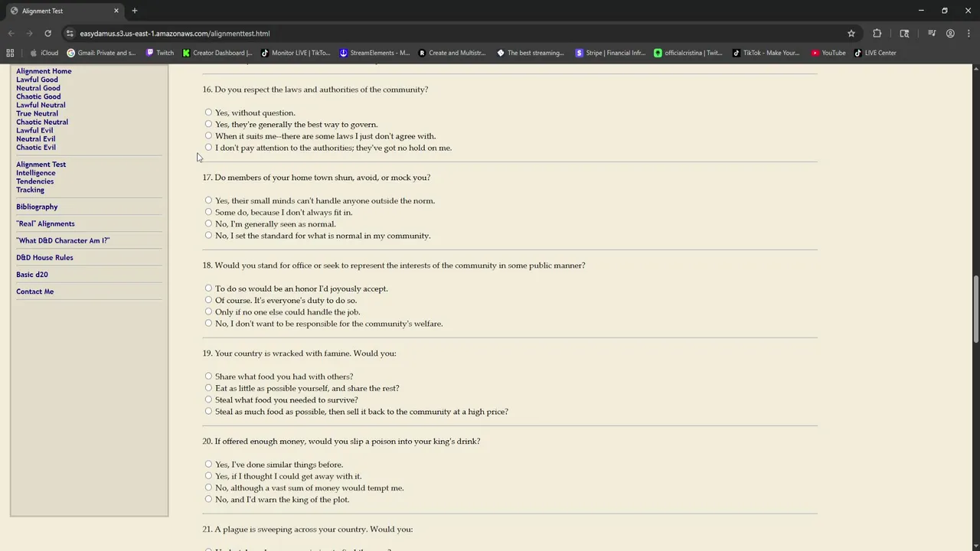The image size is (980, 551).
Task: Open the tab search toolbar icon
Action: 904,34
